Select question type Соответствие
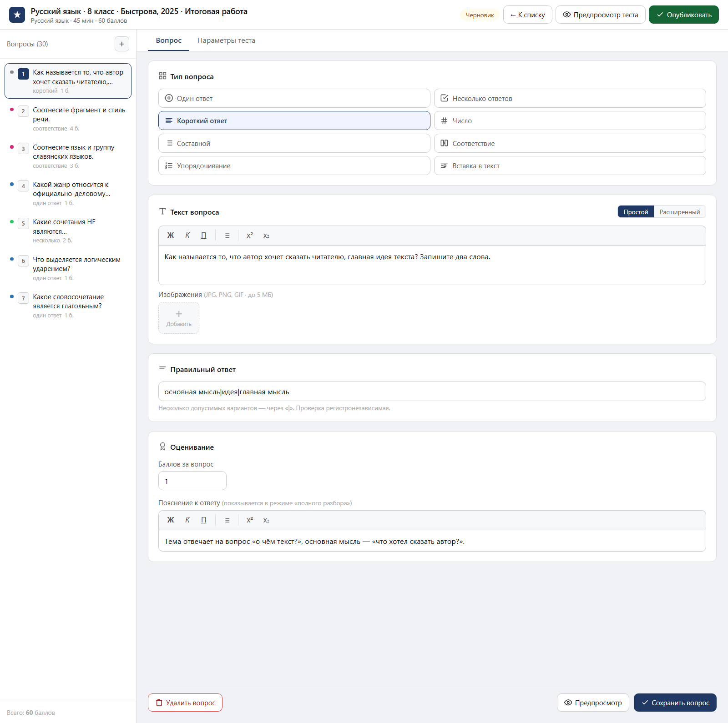The image size is (728, 723). pos(570,143)
